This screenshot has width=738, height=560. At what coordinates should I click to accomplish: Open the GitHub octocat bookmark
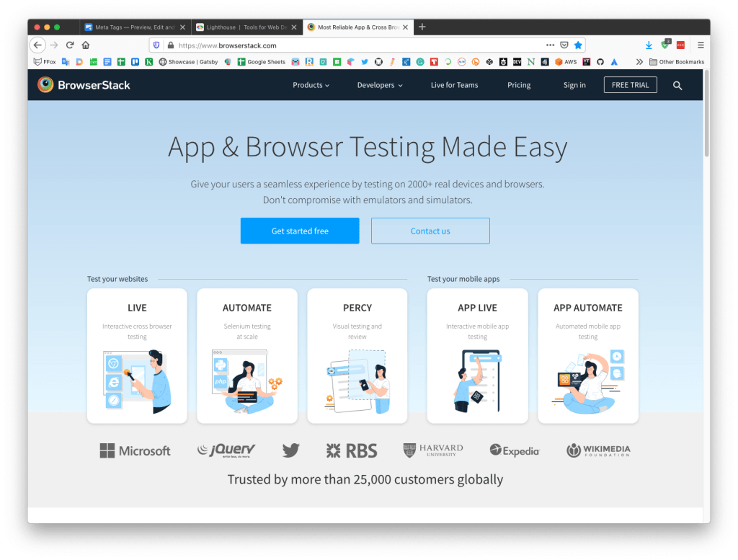[x=600, y=62]
